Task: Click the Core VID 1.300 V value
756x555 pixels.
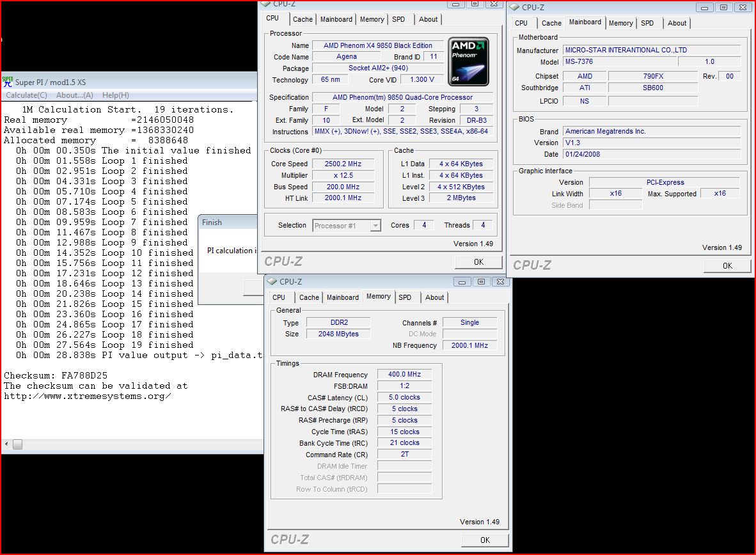Action: point(422,79)
